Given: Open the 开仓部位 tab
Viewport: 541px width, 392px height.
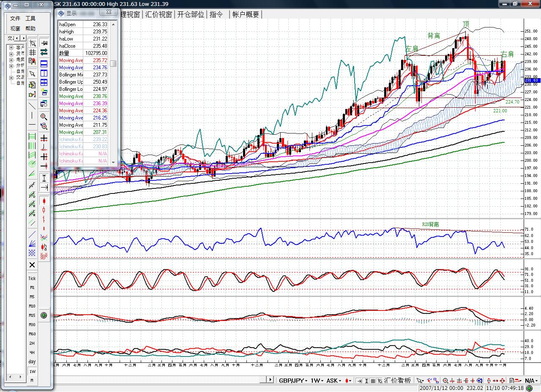Looking at the screenshot, I should (190, 14).
